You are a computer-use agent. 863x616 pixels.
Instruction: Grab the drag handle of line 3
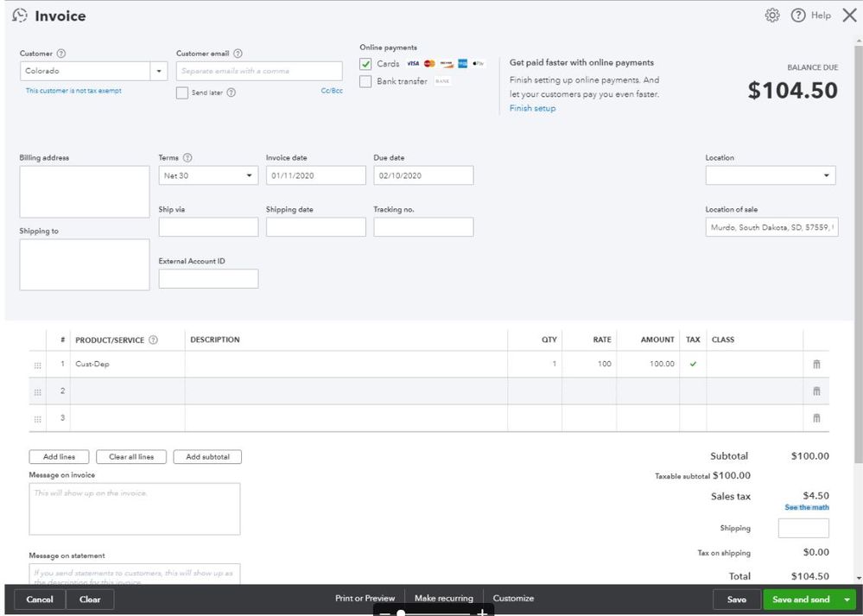37,420
